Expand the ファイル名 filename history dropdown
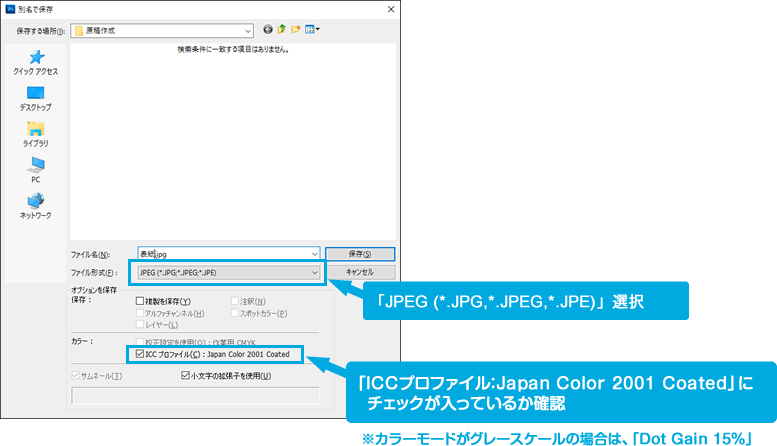 pyautogui.click(x=314, y=254)
